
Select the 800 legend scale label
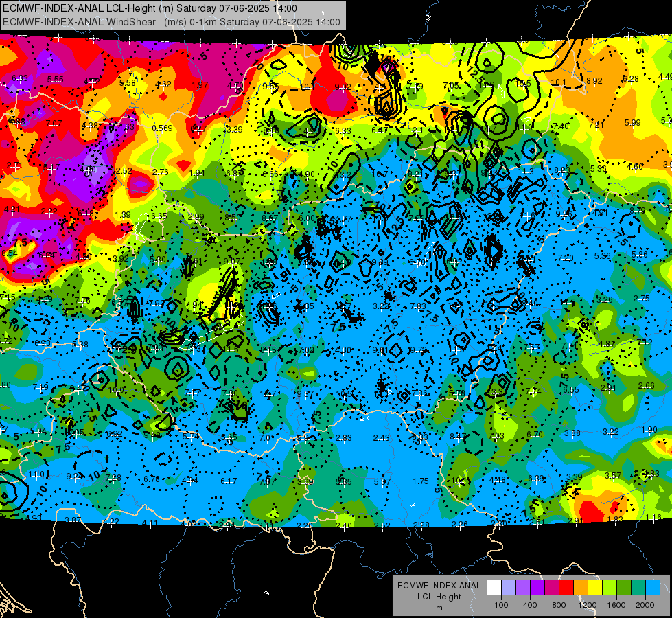tap(559, 605)
